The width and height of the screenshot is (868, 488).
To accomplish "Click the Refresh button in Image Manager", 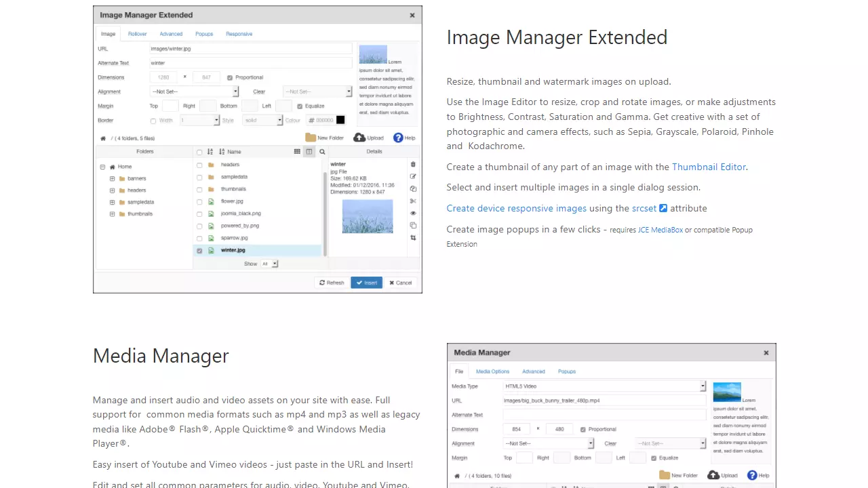I will click(332, 283).
